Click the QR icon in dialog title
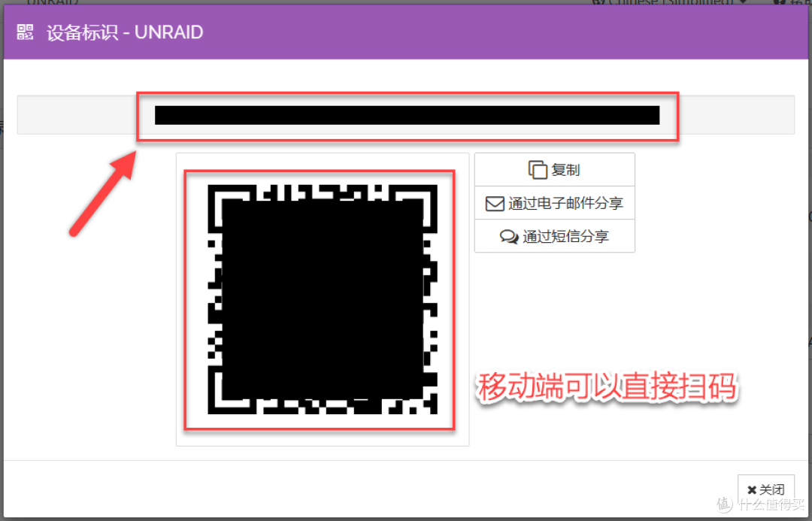 coord(25,32)
